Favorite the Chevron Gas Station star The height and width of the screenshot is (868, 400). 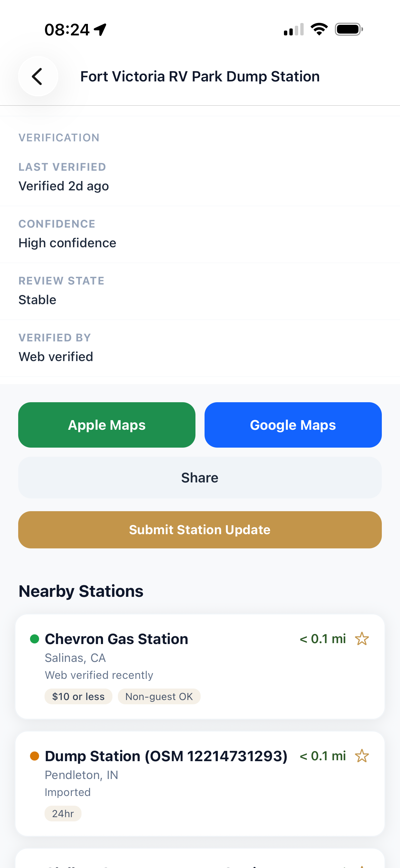tap(362, 639)
